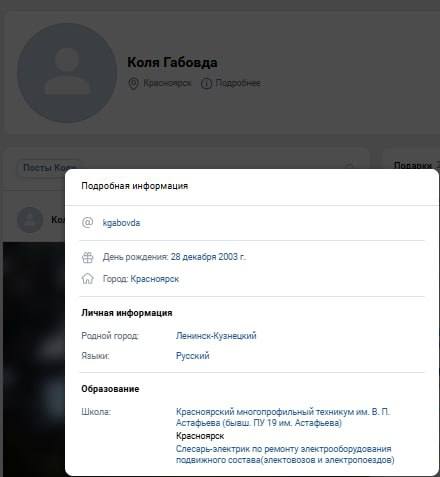Open the large profile avatar placeholder

click(x=67, y=73)
